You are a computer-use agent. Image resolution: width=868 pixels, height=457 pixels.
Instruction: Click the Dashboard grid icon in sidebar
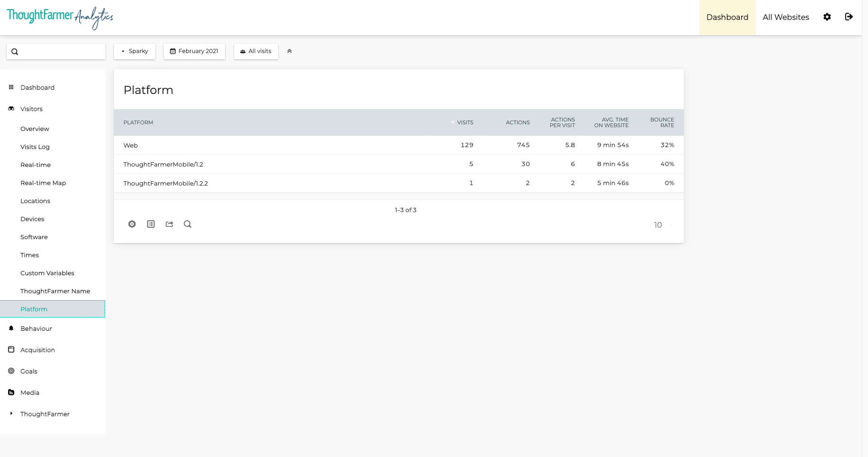pos(11,87)
